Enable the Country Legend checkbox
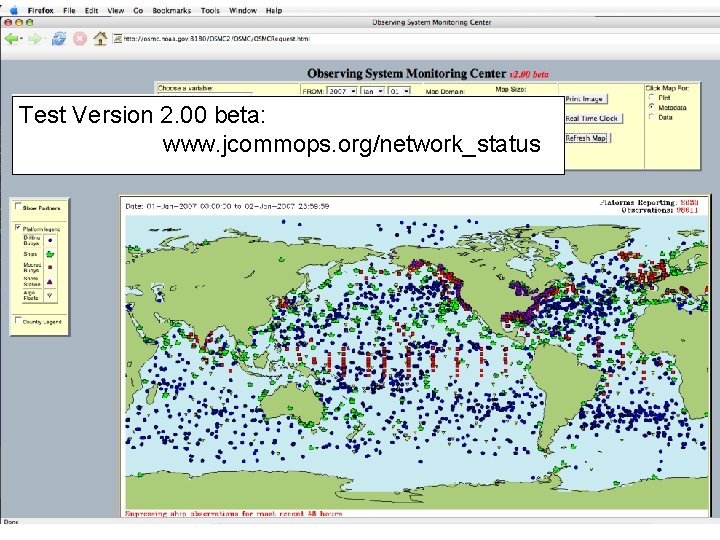The height and width of the screenshot is (540, 720). [18, 320]
